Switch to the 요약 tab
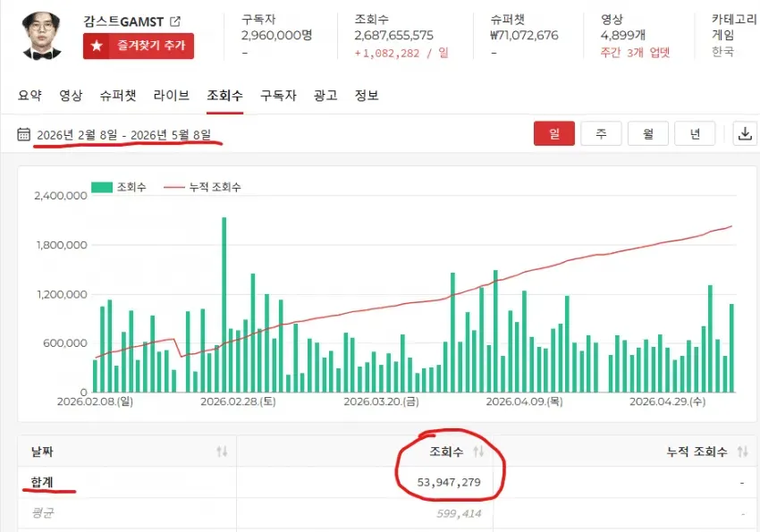Image resolution: width=760 pixels, height=532 pixels. 30,96
